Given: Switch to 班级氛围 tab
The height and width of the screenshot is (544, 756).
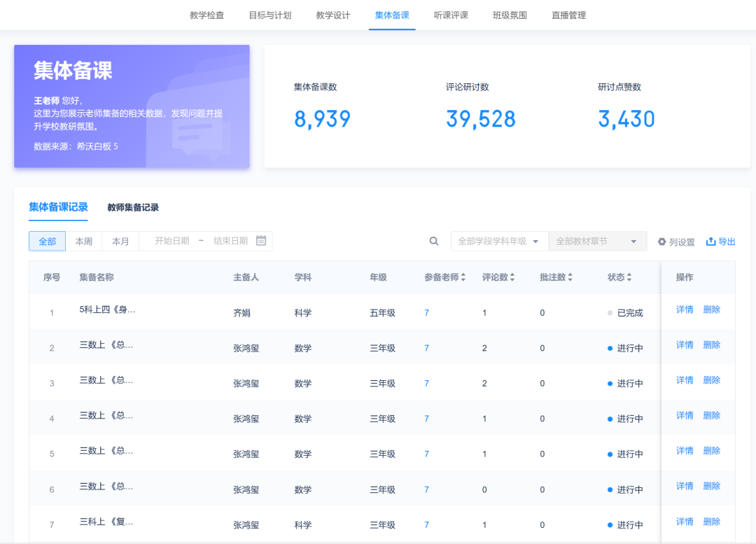Looking at the screenshot, I should point(510,15).
